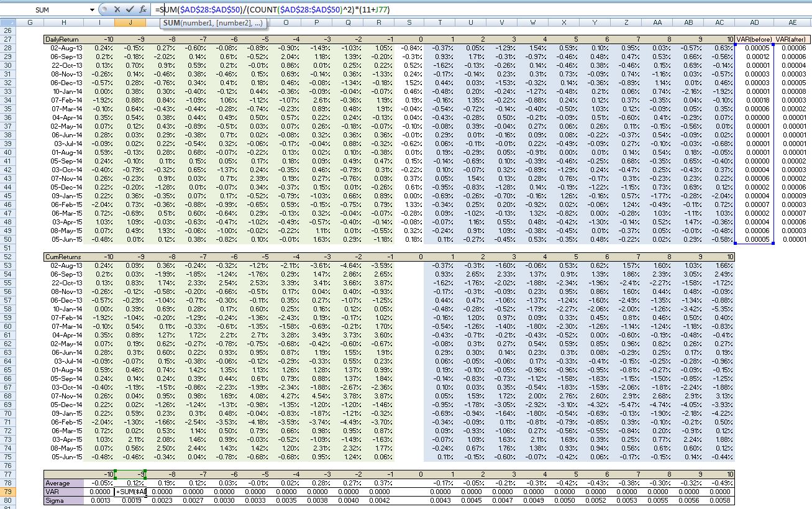The width and height of the screenshot is (812, 509).
Task: Select column J header
Action: click(130, 23)
